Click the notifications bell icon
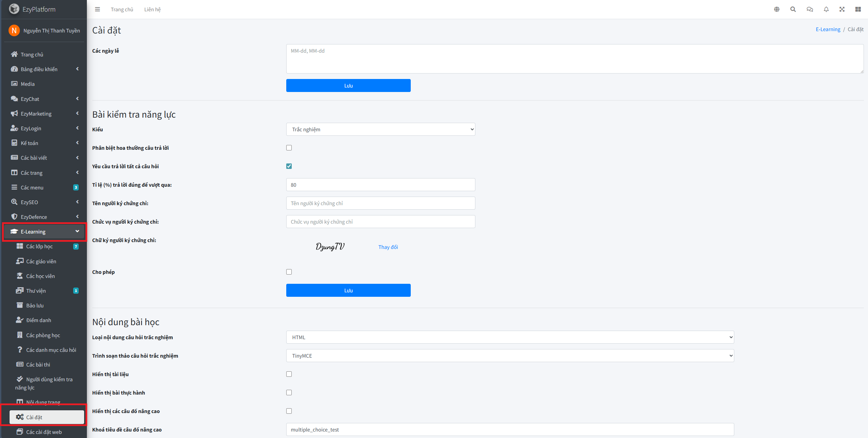This screenshot has width=868, height=438. 826,9
